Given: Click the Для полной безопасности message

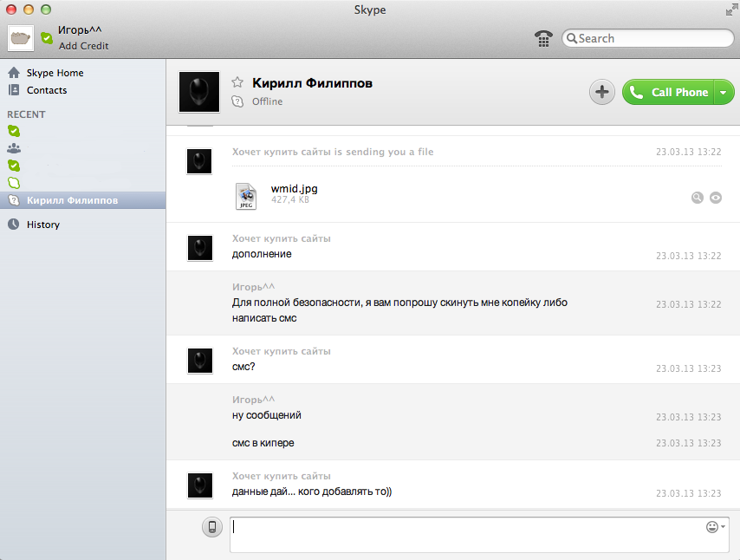Looking at the screenshot, I should tap(399, 310).
